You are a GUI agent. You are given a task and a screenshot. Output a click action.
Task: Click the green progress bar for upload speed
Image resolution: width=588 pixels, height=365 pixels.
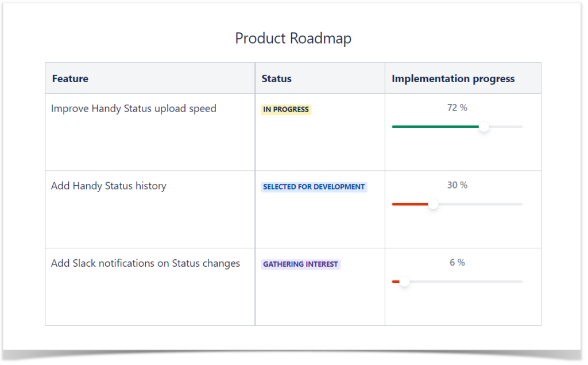(x=436, y=126)
